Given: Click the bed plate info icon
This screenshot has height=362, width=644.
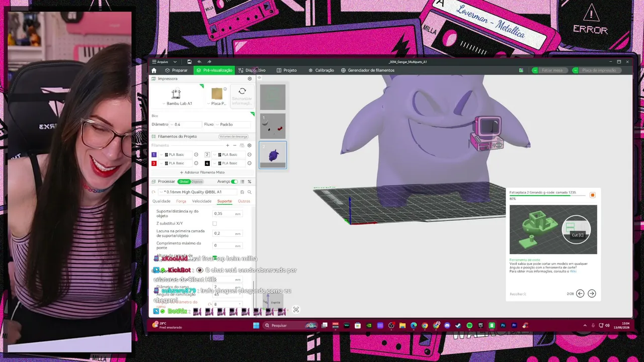Looking at the screenshot, I should coord(225,89).
